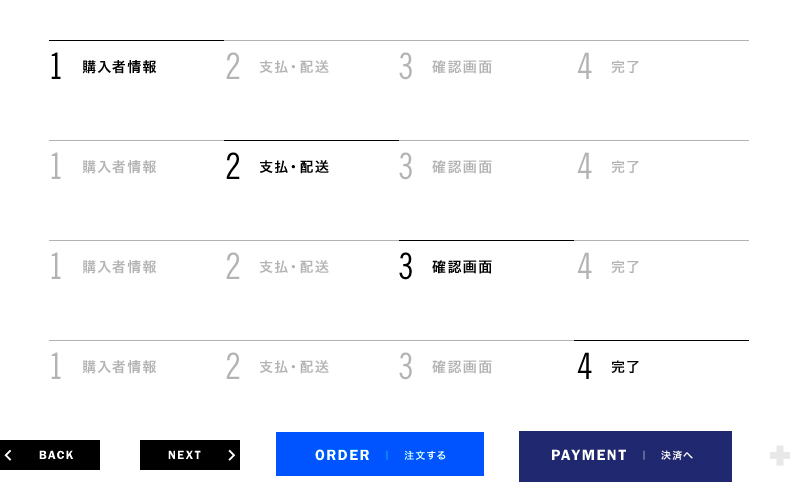Click greyed step 4 完了 in first row
The height and width of the screenshot is (500, 800).
point(608,67)
